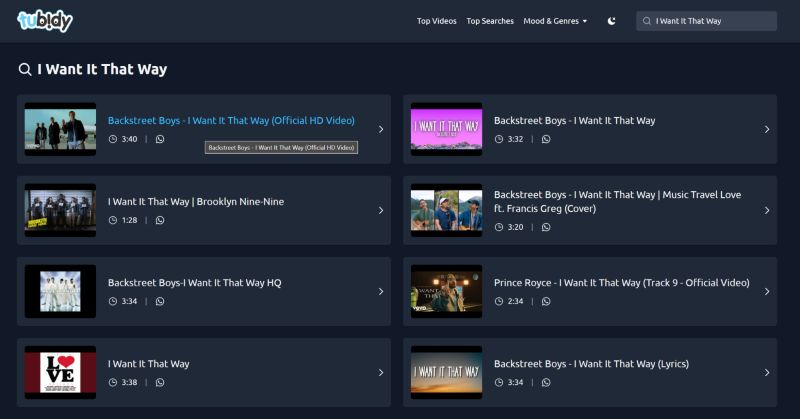Click chevron on the 3:38 video row
Viewport: 800px width, 419px height.
coord(381,373)
